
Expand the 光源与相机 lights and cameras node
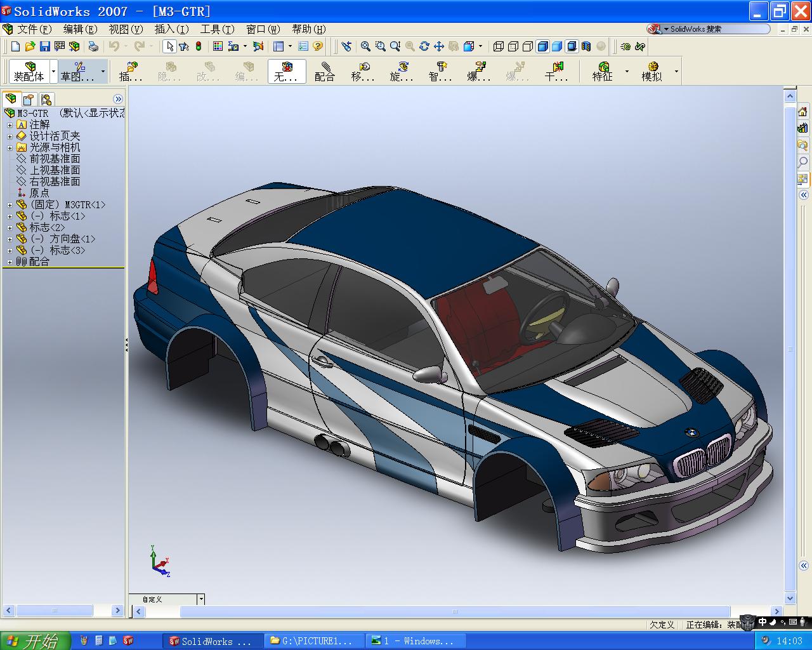[10, 148]
